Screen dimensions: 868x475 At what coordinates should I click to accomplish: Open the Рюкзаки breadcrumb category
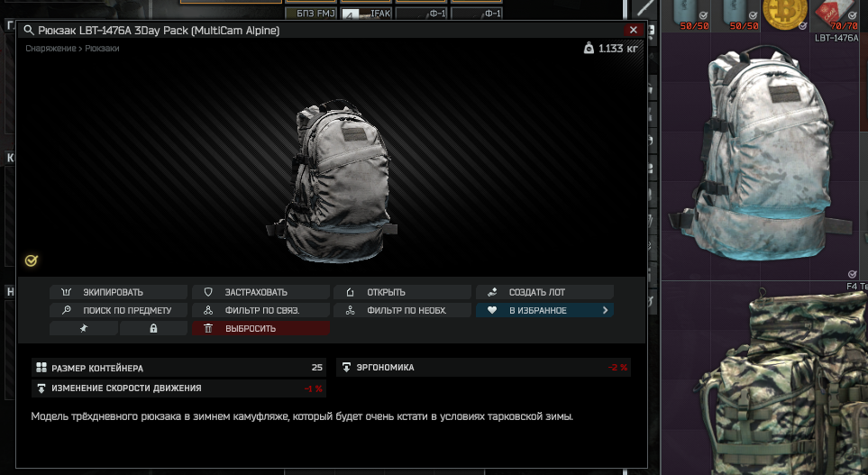pyautogui.click(x=102, y=48)
